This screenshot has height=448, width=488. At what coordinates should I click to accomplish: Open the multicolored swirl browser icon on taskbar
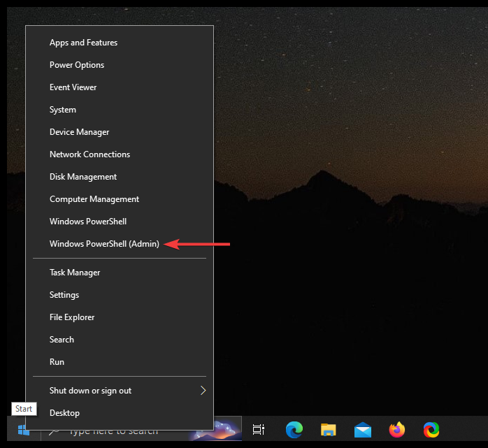[x=431, y=430]
